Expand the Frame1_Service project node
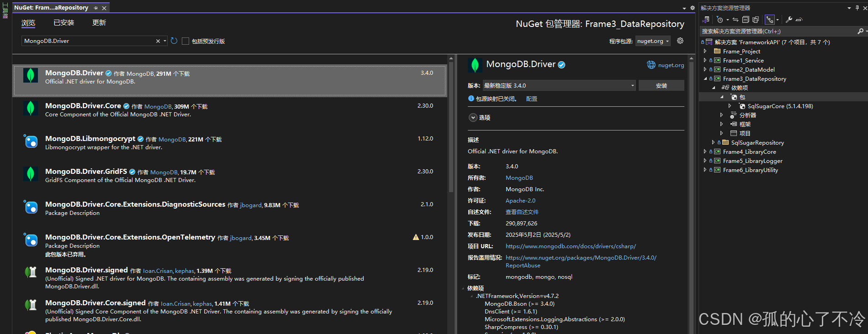 705,60
